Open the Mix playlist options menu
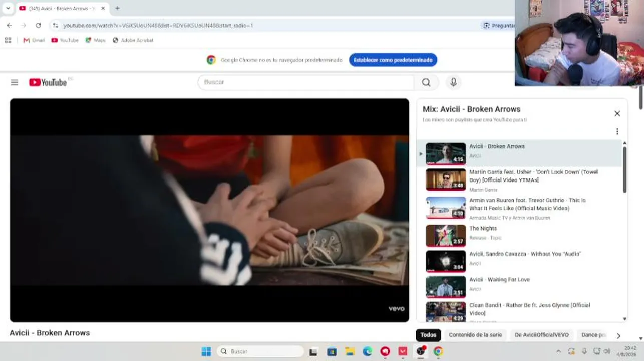 tap(617, 131)
